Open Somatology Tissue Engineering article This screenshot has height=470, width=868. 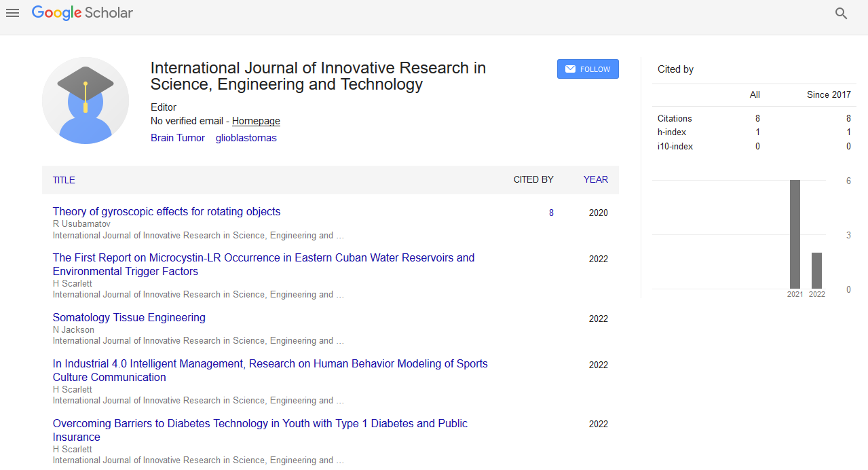tap(129, 318)
